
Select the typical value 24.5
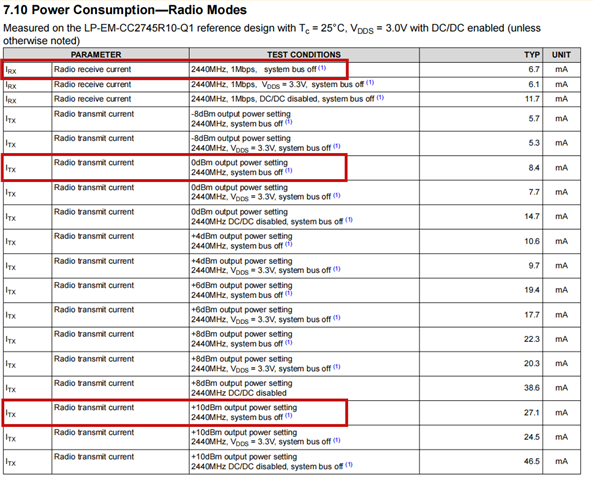tap(532, 437)
